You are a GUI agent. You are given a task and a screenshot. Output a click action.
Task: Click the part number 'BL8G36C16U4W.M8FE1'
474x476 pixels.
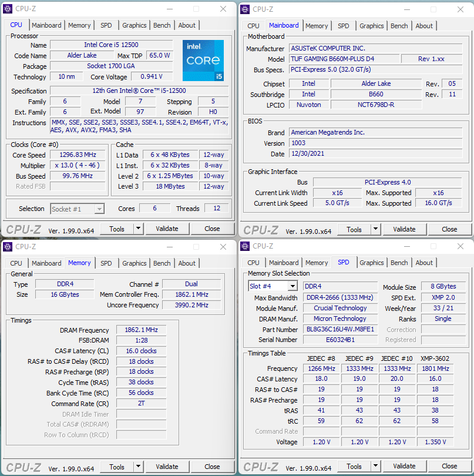340,329
